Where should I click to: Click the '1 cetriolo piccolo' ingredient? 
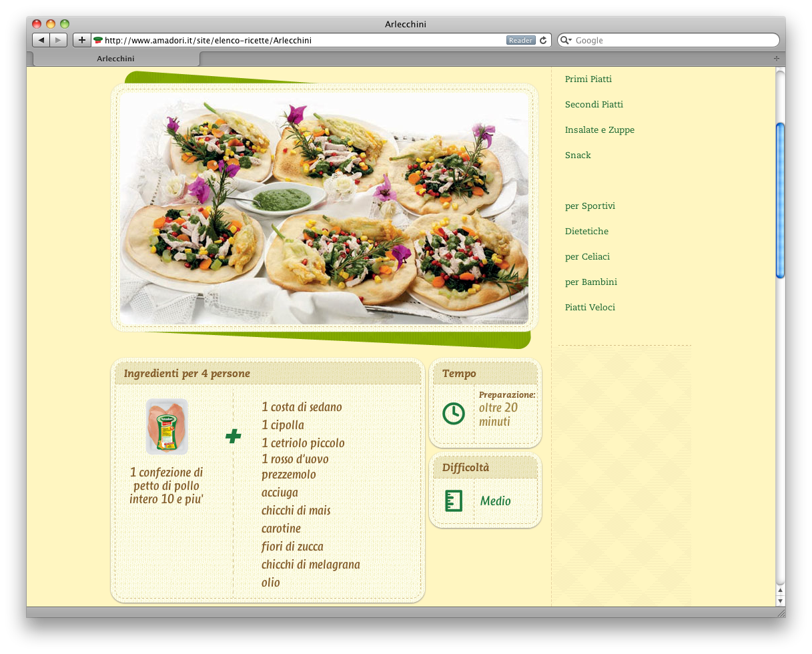(x=303, y=443)
